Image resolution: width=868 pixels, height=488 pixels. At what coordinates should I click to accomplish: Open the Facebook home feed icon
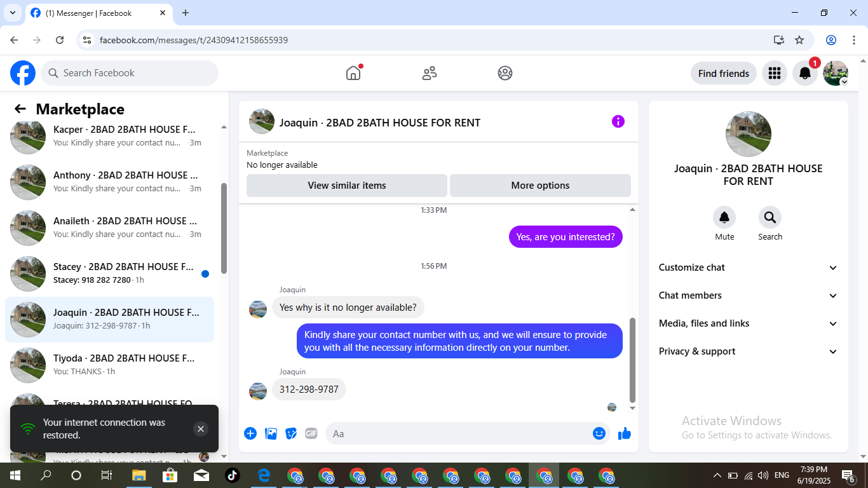click(x=353, y=73)
